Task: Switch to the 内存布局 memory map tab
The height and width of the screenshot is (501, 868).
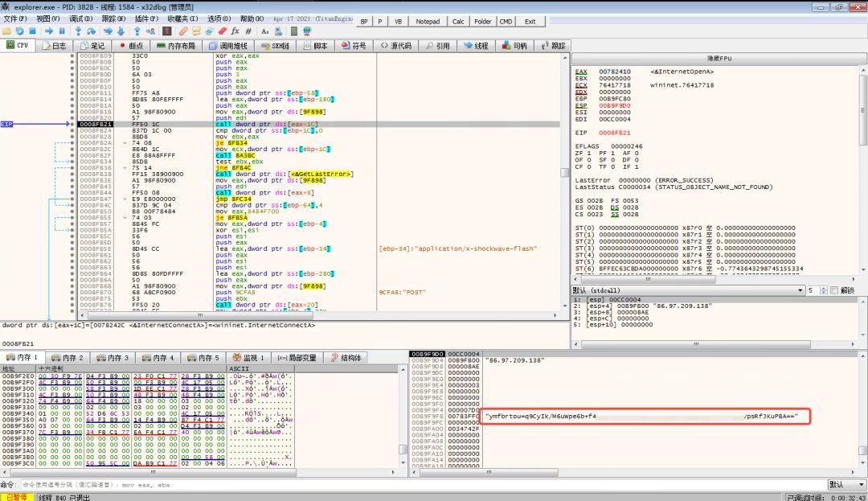Action: click(x=177, y=46)
